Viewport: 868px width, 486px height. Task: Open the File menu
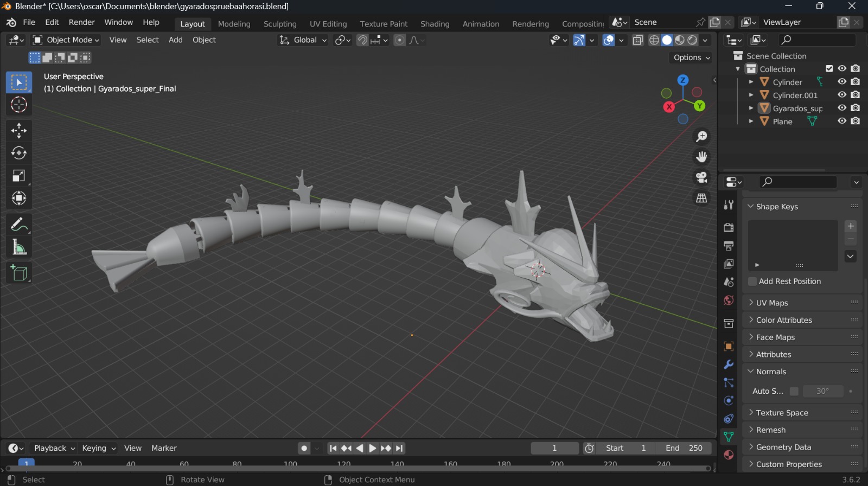coord(29,22)
